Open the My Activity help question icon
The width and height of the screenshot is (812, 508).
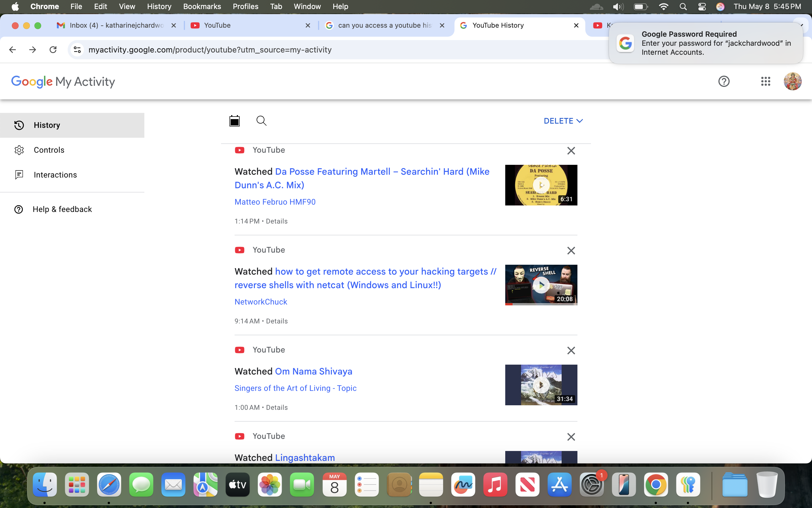[x=724, y=81]
